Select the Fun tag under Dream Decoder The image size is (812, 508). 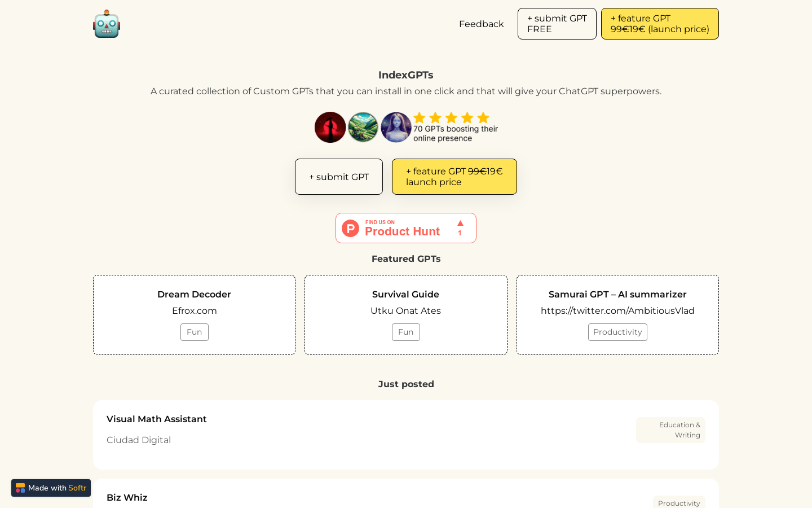point(195,332)
